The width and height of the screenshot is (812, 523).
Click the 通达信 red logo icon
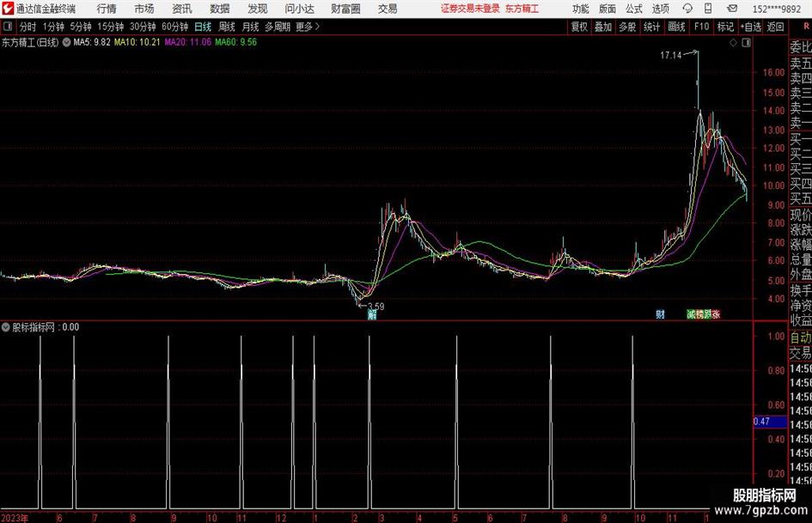point(8,9)
